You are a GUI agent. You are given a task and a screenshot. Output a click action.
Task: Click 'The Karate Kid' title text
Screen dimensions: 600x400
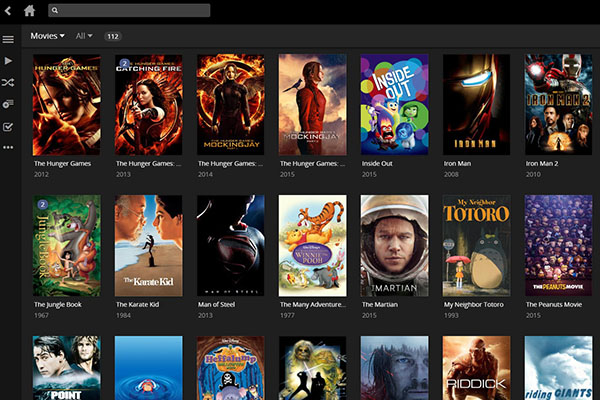(x=137, y=305)
